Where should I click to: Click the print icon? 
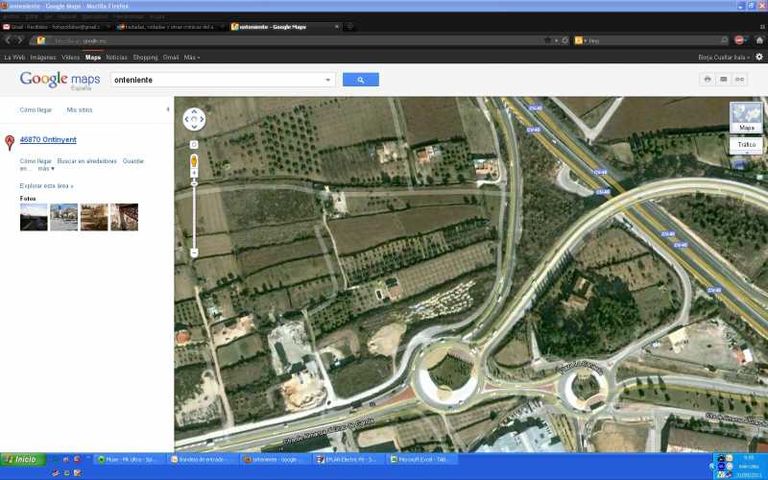[x=707, y=79]
